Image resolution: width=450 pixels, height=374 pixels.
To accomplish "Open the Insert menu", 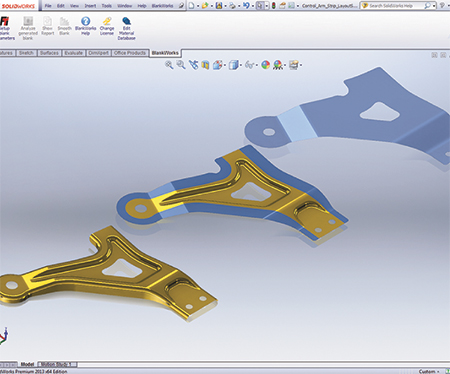I will click(90, 6).
